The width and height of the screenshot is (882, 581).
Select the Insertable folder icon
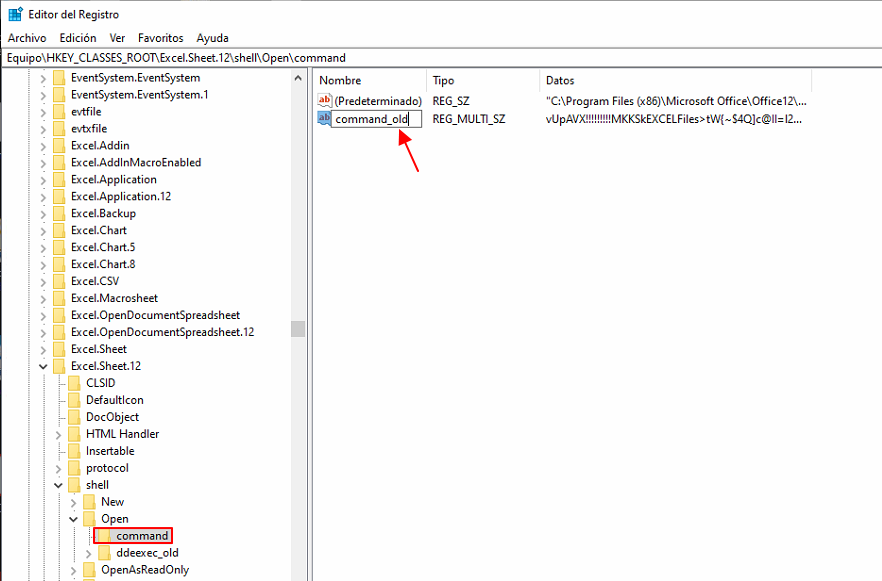74,451
